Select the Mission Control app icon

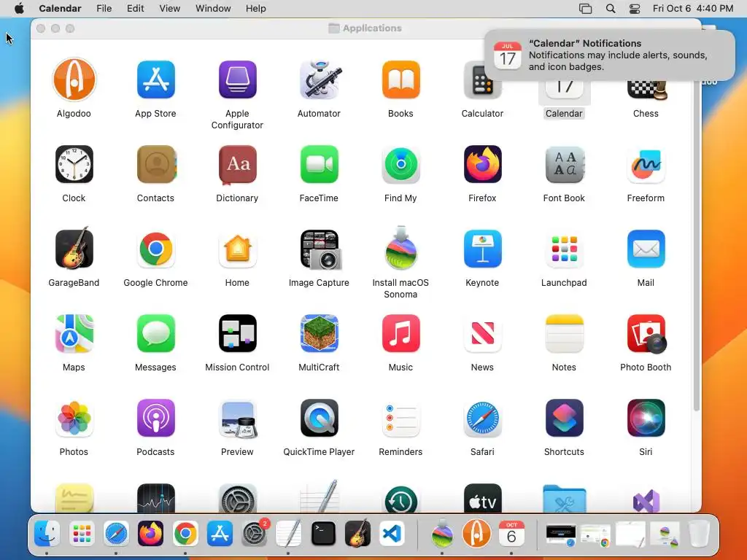coord(237,333)
